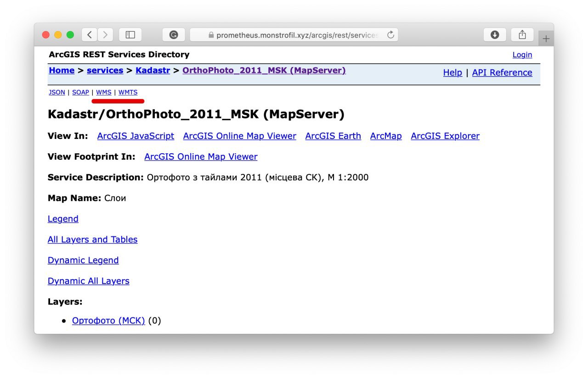
Task: Click the Kadastr/OrthoPhoto_2011_MSK page heading
Action: [196, 114]
